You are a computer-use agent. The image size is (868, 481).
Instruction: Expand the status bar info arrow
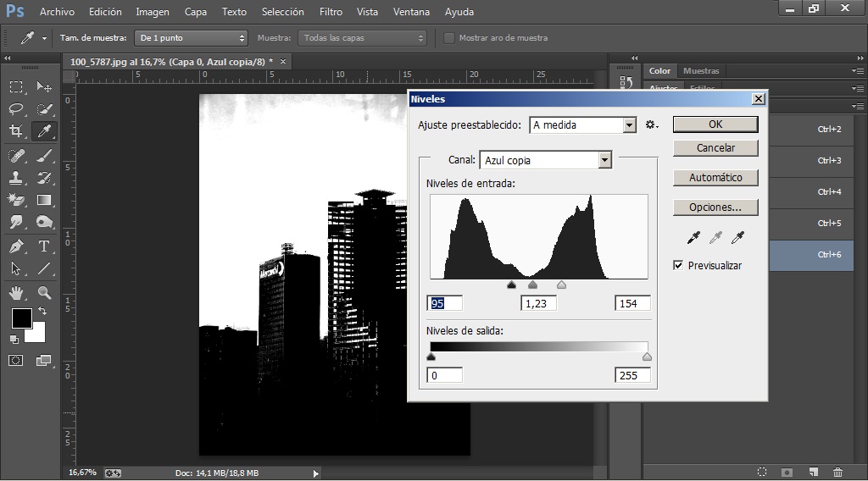pos(315,473)
